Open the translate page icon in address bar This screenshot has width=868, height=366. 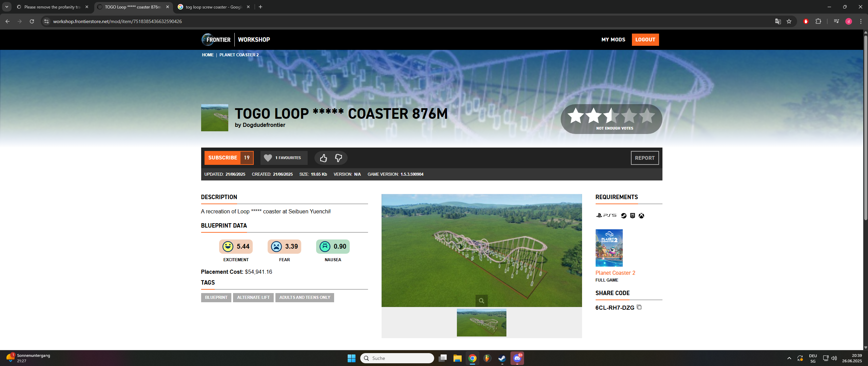[778, 21]
